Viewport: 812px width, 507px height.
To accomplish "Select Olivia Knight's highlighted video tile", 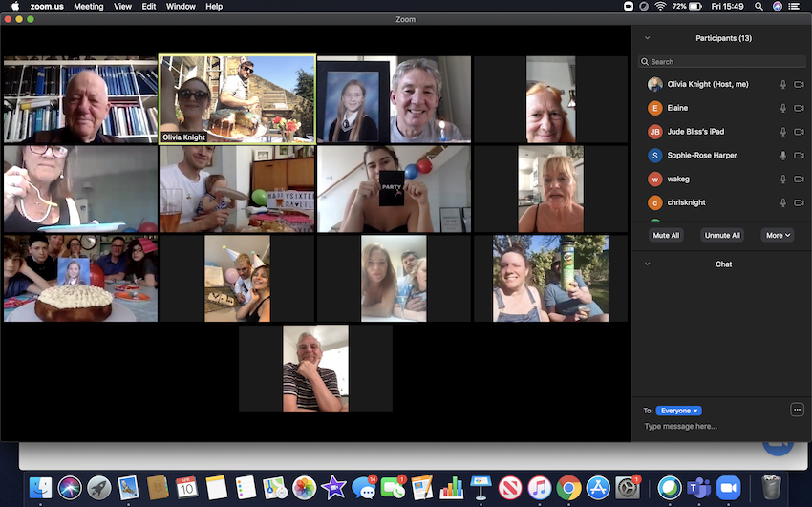I will tap(237, 98).
